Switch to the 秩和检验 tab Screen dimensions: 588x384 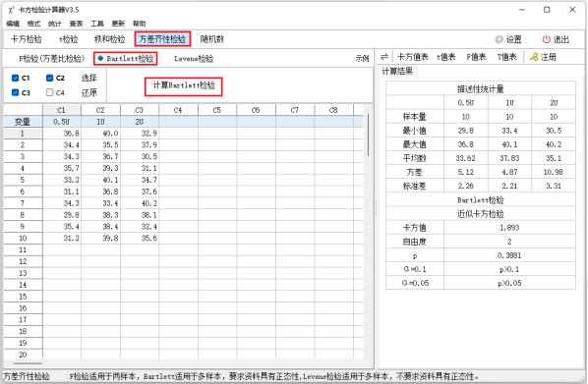click(x=110, y=39)
